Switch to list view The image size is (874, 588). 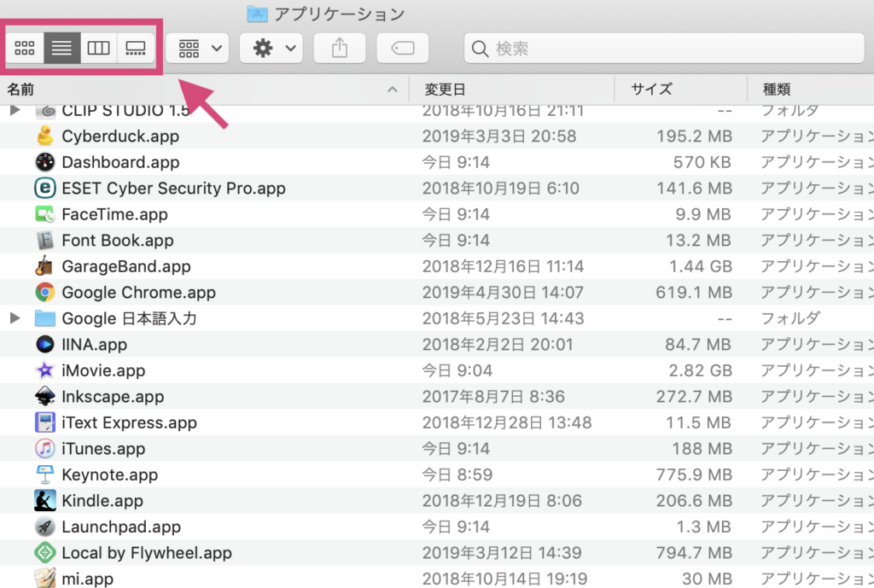pos(61,48)
